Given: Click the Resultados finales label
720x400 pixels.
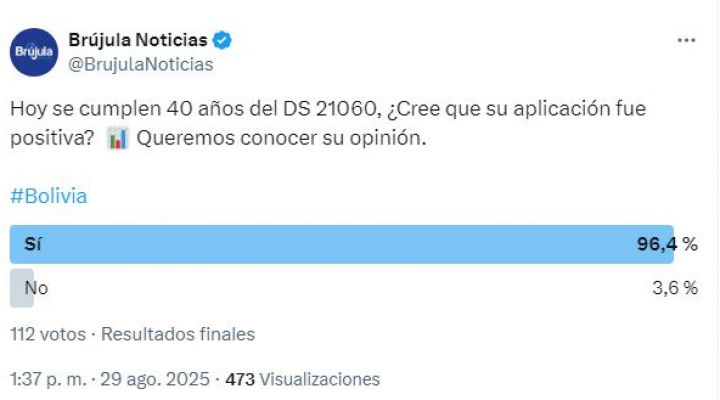Looking at the screenshot, I should [x=178, y=334].
